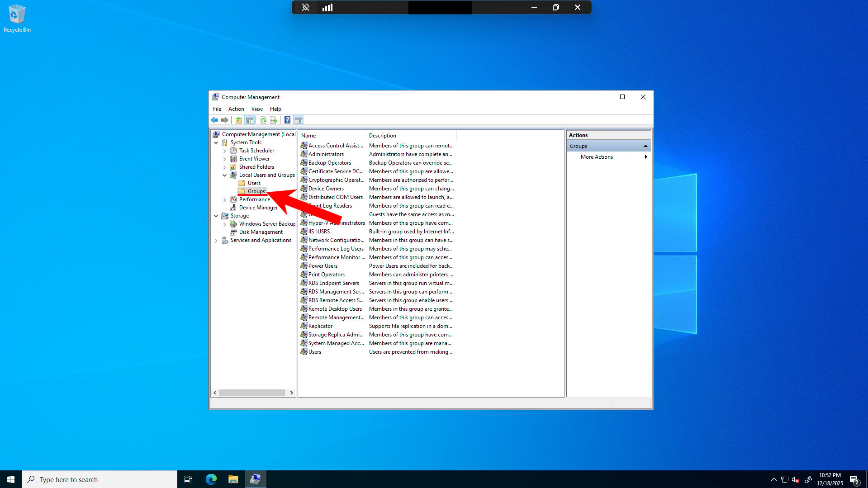Image resolution: width=868 pixels, height=488 pixels.
Task: Collapse Local Users and Groups node
Action: coord(225,175)
